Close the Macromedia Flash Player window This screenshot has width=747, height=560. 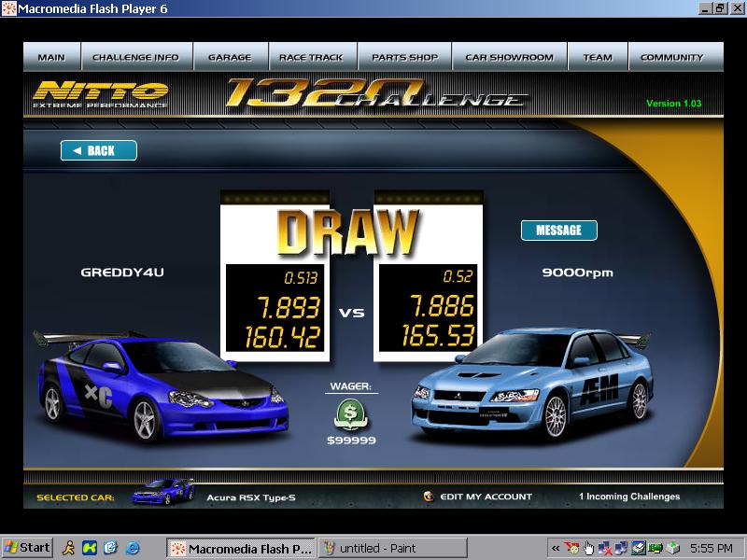738,8
